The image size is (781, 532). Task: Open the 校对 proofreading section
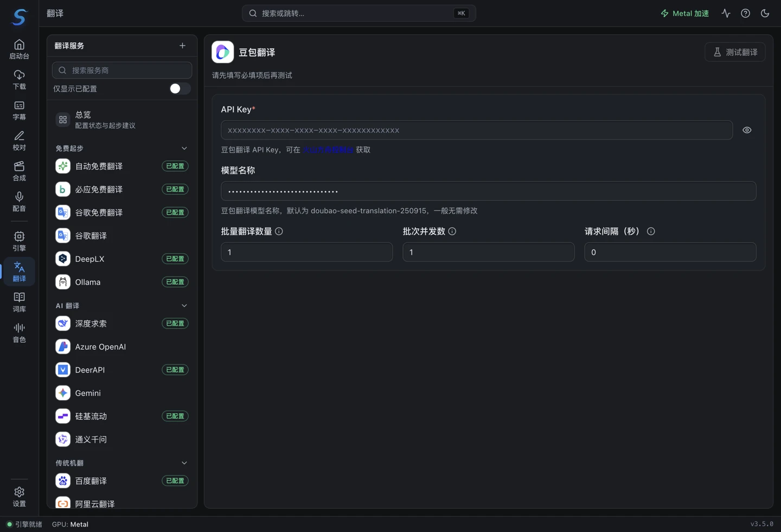pyautogui.click(x=19, y=140)
